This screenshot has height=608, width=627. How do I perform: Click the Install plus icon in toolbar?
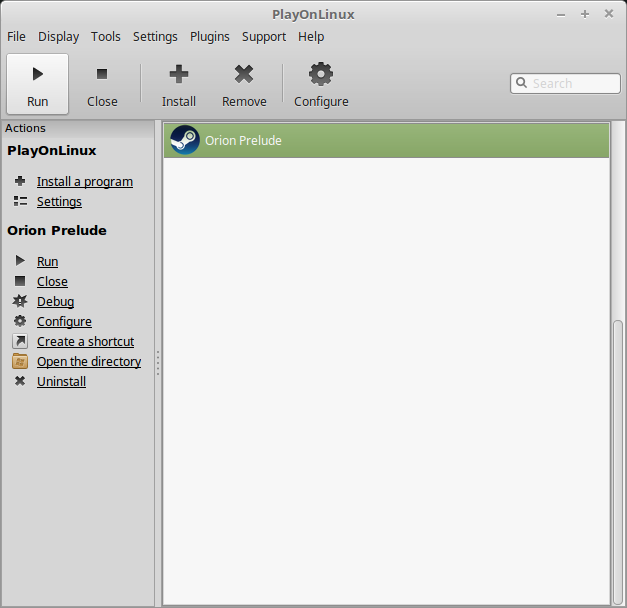point(179,74)
